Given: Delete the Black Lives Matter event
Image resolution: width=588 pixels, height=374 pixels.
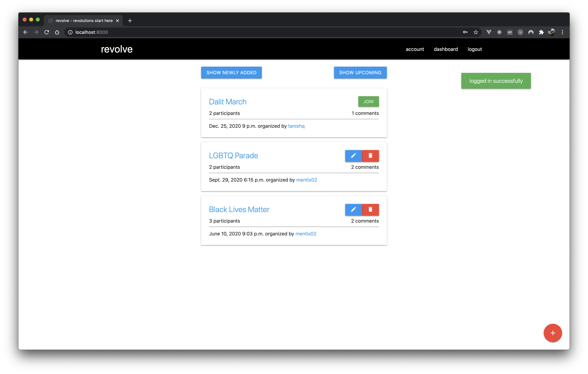Looking at the screenshot, I should pos(370,210).
